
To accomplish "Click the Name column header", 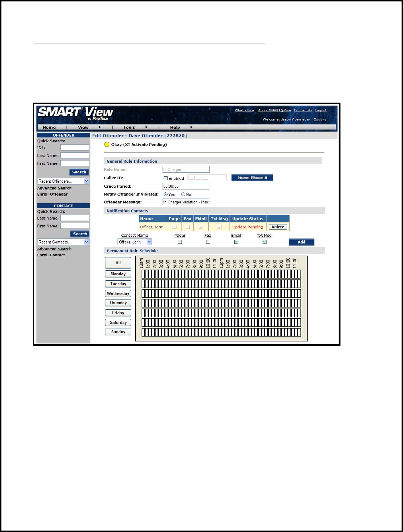I will point(153,219).
